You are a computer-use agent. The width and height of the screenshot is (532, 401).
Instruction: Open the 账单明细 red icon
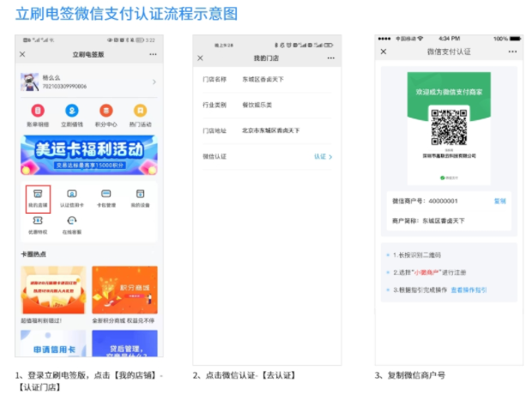38,111
